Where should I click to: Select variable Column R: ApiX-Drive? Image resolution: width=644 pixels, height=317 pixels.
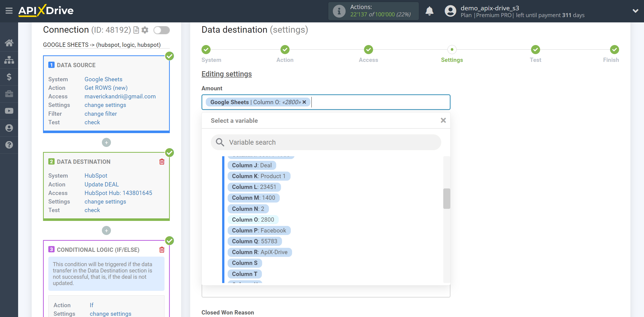[260, 252]
